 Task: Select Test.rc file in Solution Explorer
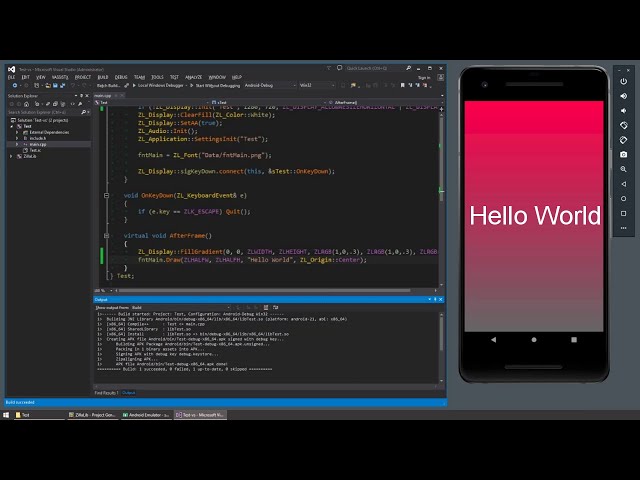(35, 150)
